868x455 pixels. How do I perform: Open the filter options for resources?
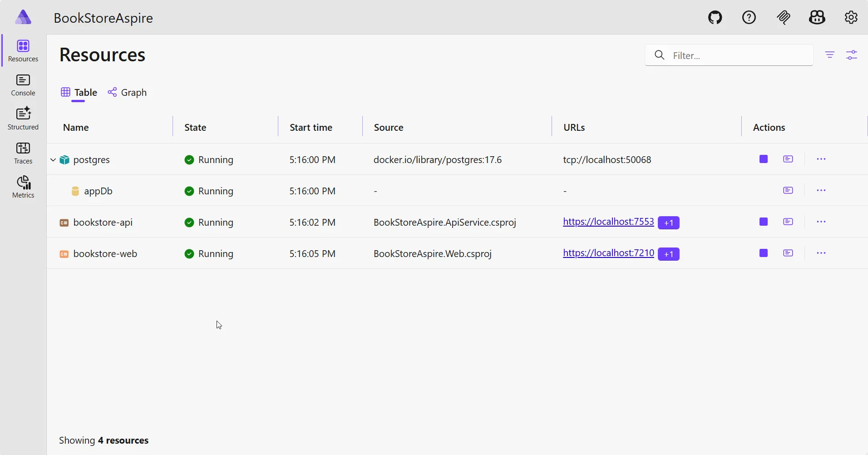pos(830,55)
